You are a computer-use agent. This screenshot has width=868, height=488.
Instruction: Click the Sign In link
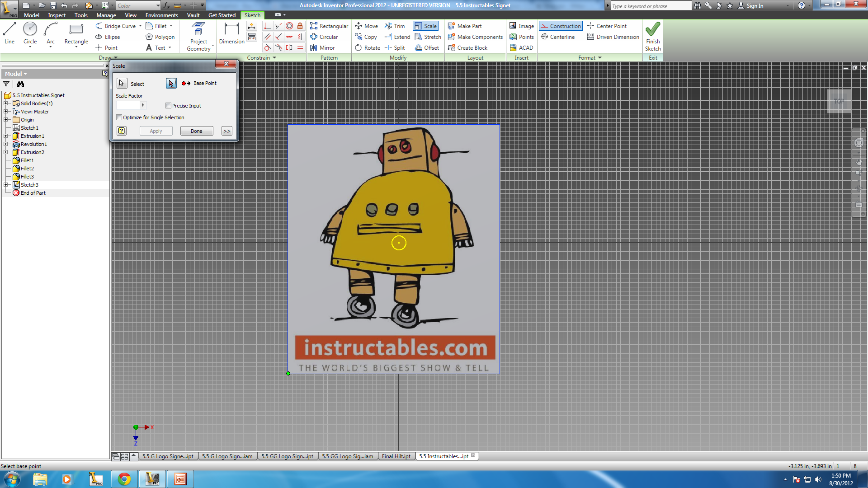[x=755, y=6]
